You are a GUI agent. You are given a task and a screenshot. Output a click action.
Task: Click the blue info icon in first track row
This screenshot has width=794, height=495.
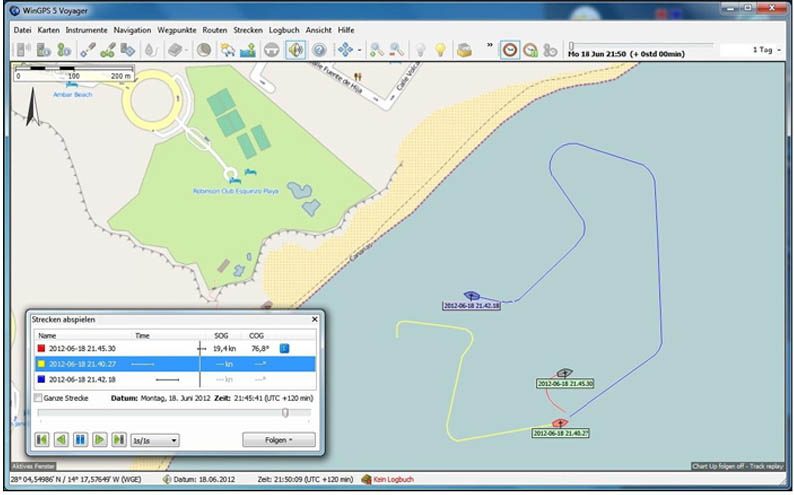coord(283,348)
